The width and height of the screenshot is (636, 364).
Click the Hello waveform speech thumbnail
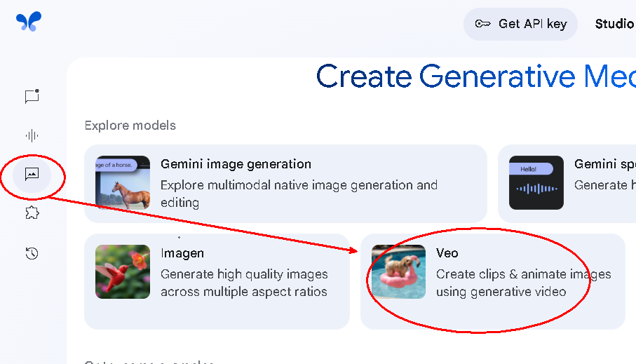(536, 183)
